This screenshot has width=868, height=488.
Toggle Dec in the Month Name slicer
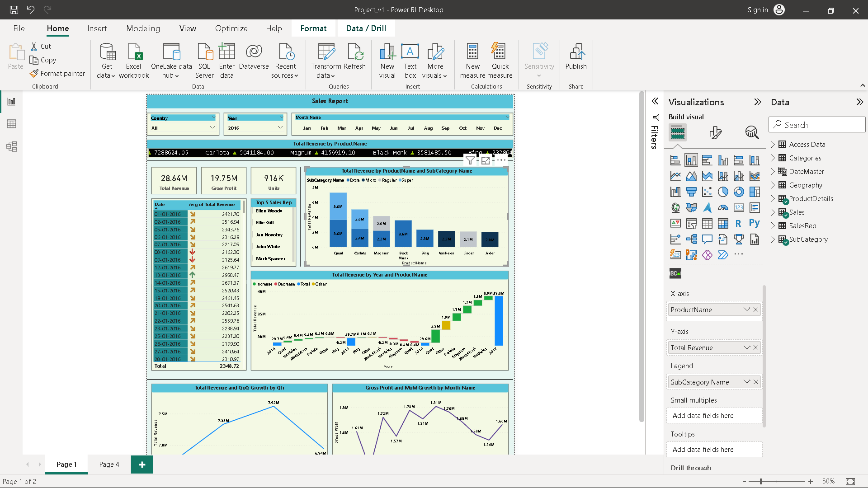point(498,128)
